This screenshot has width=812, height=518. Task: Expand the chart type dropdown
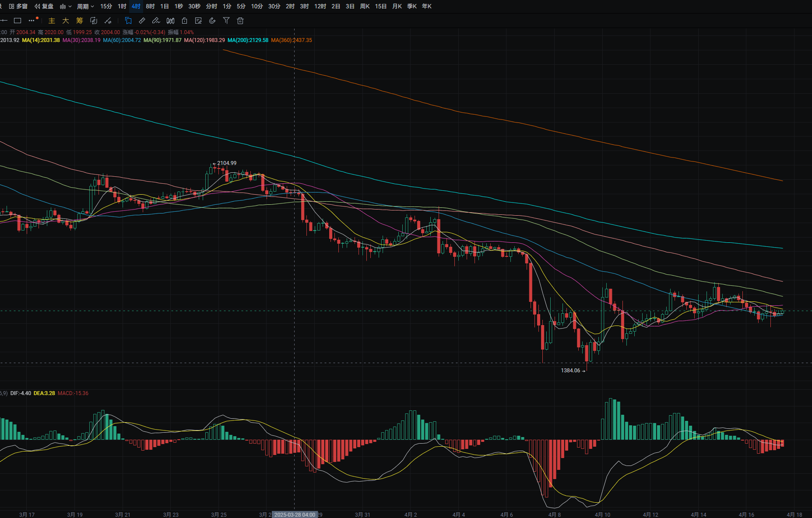tap(66, 6)
